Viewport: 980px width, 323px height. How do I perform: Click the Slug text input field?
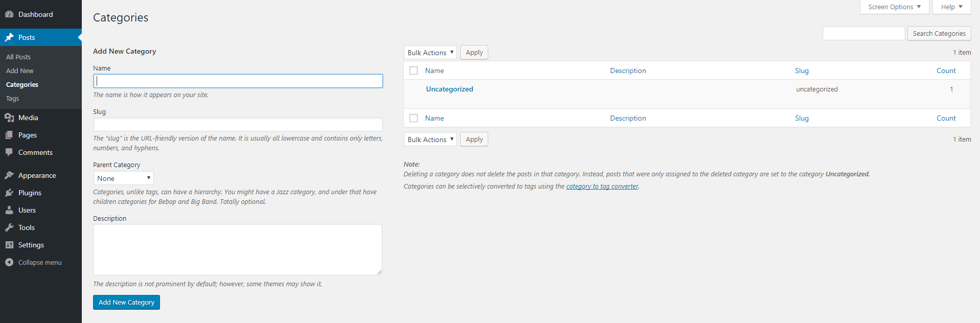coord(238,125)
